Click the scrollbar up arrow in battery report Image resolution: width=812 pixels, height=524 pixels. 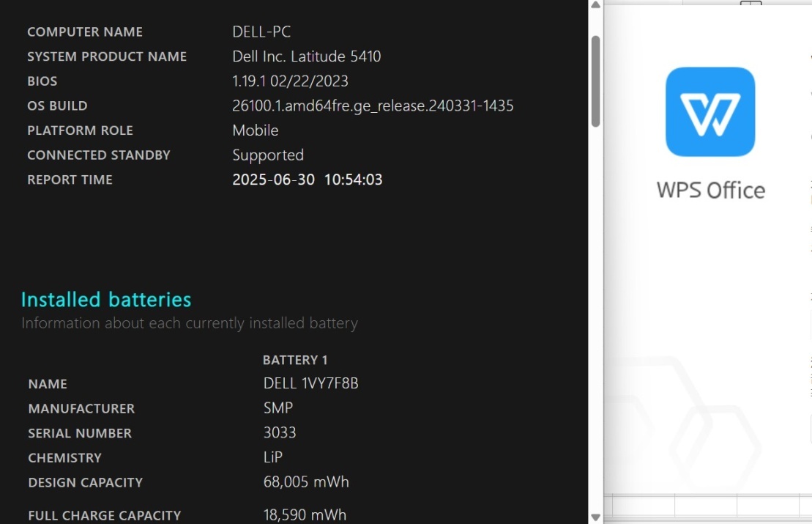click(595, 5)
